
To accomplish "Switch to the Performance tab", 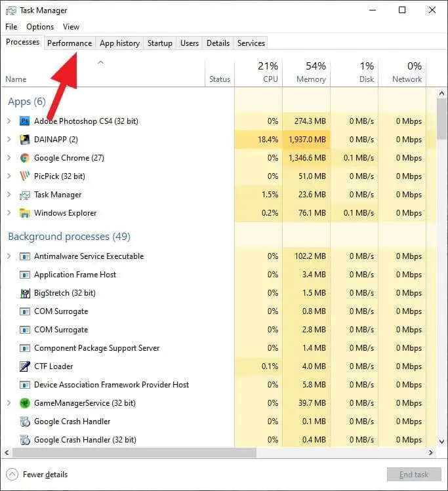I will [70, 43].
